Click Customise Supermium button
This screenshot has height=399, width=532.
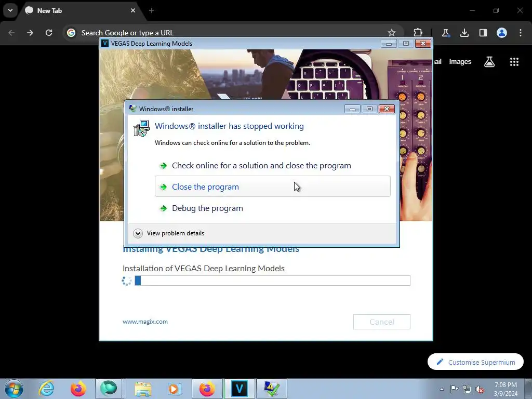[475, 362]
